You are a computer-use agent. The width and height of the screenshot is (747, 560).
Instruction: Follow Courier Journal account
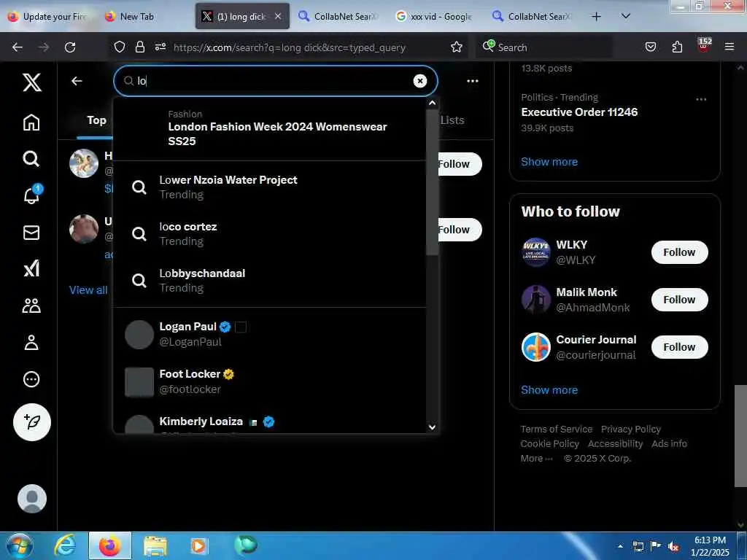[679, 346]
